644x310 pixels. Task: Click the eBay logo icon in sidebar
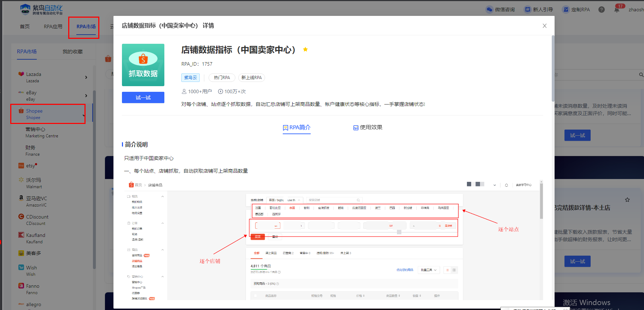(21, 92)
